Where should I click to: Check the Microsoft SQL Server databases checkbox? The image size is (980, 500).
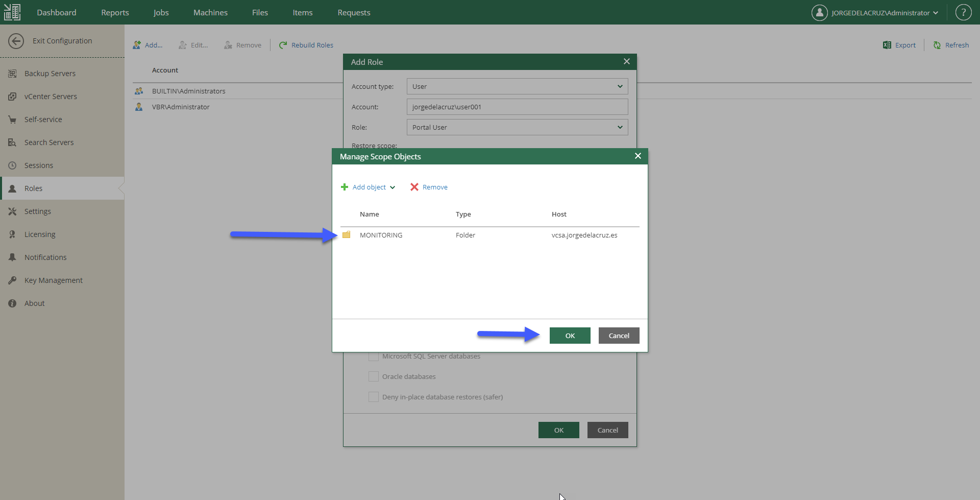coord(374,356)
